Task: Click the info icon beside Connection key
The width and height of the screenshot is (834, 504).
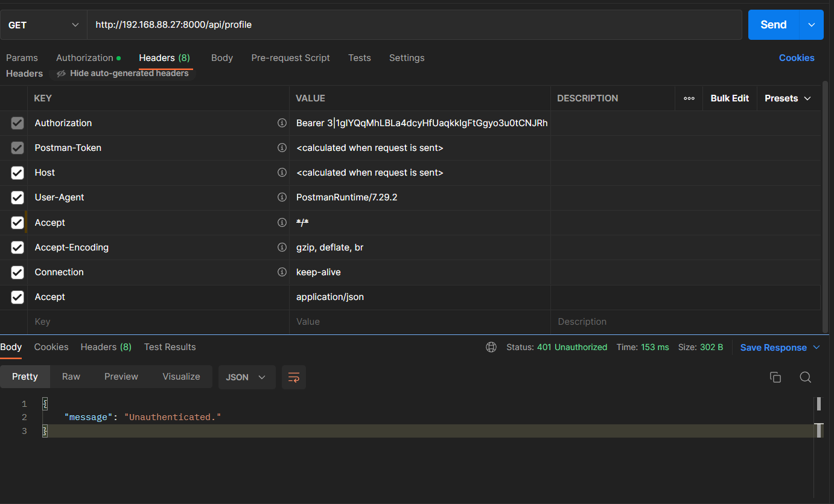Action: [x=282, y=272]
